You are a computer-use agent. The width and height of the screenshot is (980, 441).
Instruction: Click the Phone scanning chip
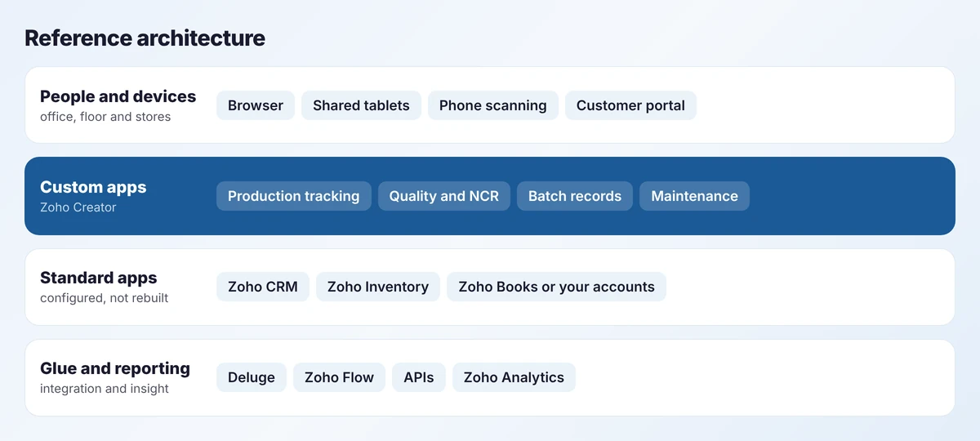(493, 105)
